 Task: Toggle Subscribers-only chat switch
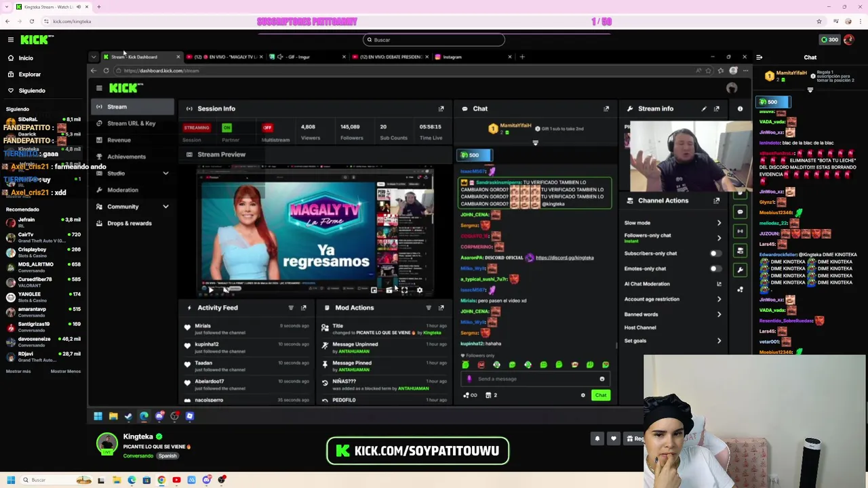(715, 253)
